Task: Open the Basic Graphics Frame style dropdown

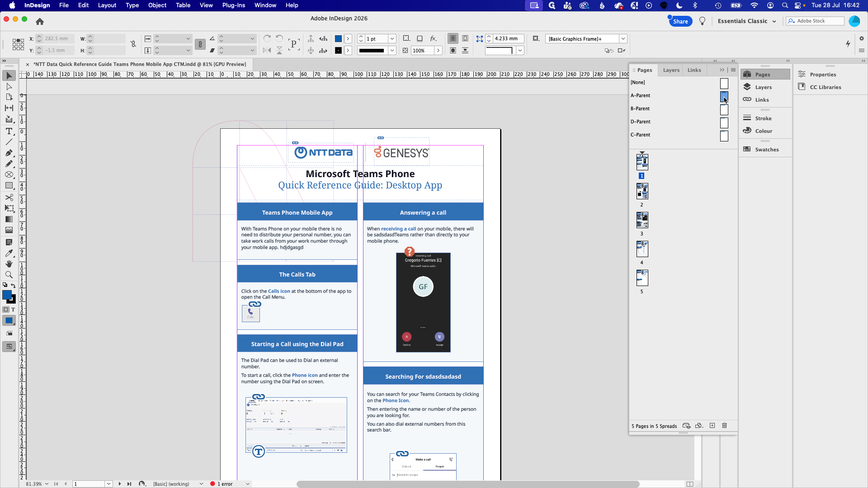Action: pos(623,39)
